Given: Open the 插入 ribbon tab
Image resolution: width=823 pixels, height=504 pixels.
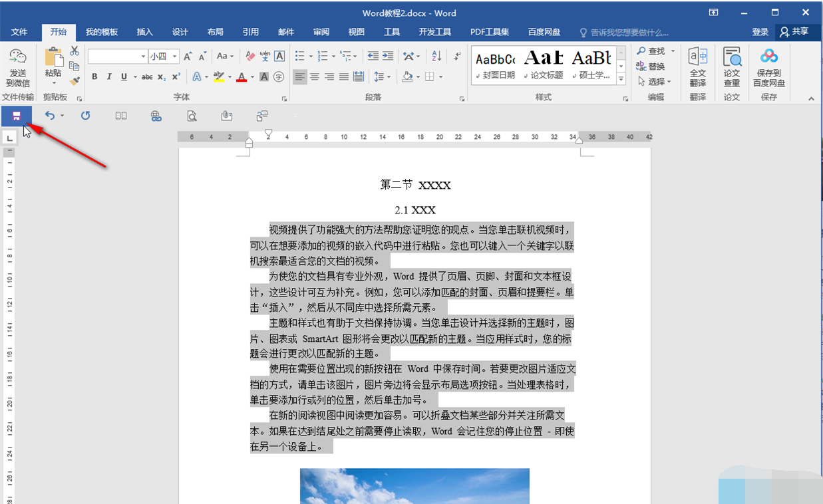Looking at the screenshot, I should pyautogui.click(x=144, y=32).
